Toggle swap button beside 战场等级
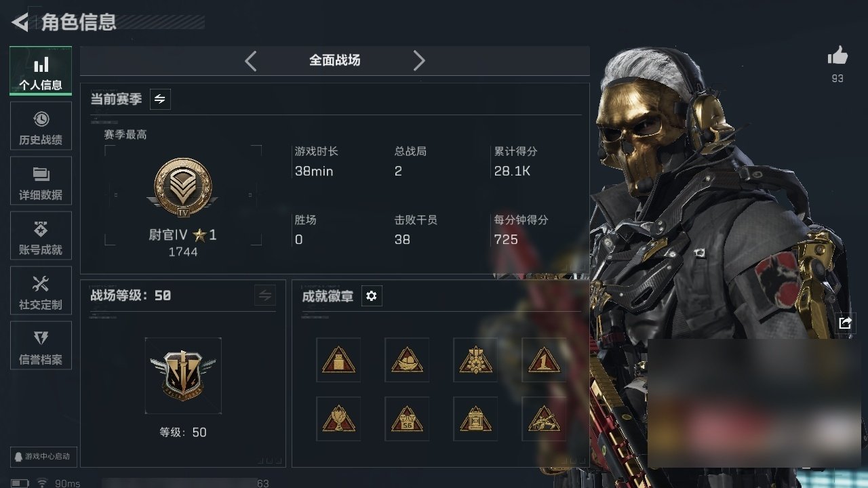Viewport: 868px width, 488px height. click(x=265, y=296)
